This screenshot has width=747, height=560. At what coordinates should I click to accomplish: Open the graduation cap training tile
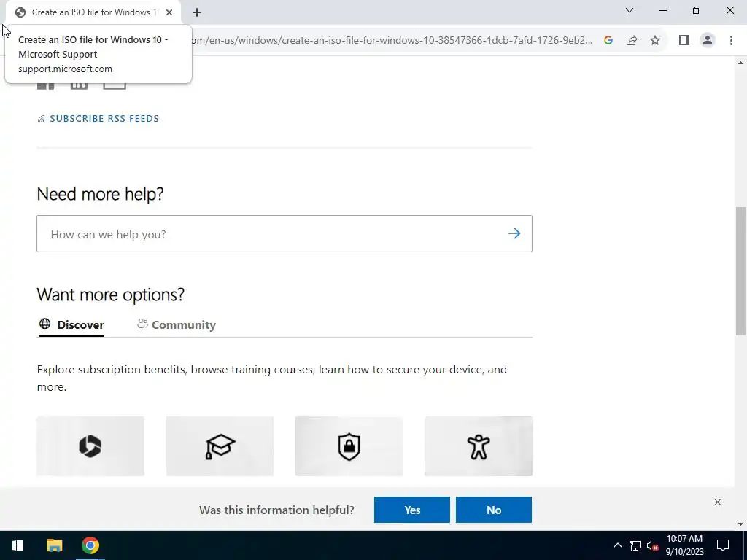(220, 446)
